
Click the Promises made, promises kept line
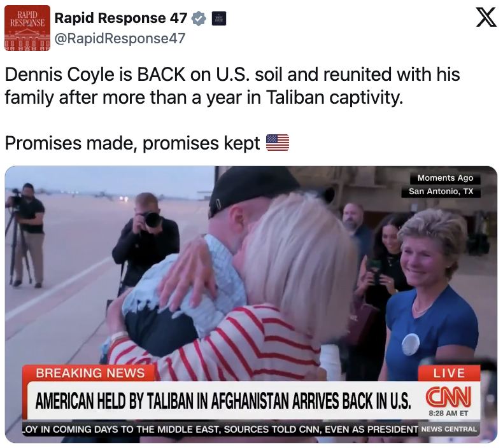click(x=132, y=143)
